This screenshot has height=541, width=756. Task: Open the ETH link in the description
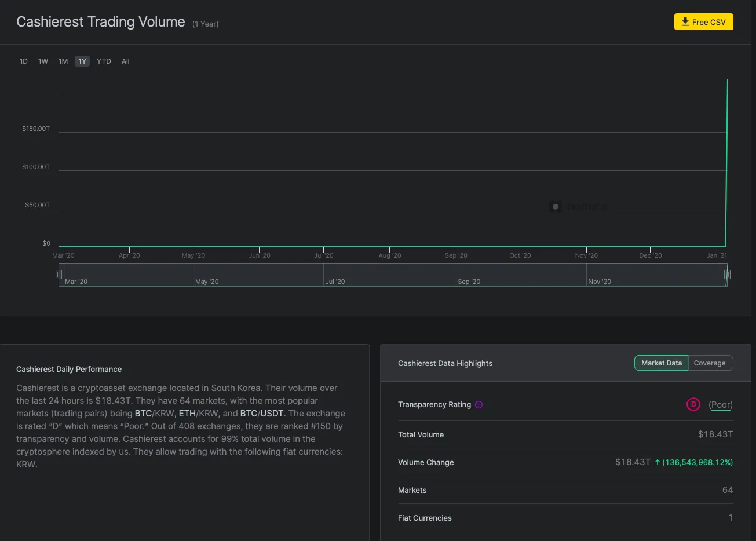pyautogui.click(x=187, y=414)
